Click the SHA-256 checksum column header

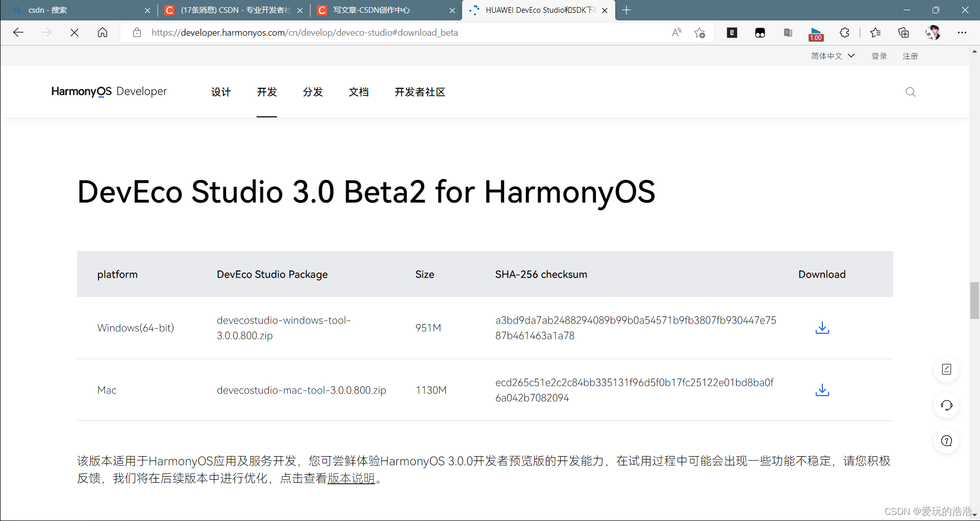(541, 275)
